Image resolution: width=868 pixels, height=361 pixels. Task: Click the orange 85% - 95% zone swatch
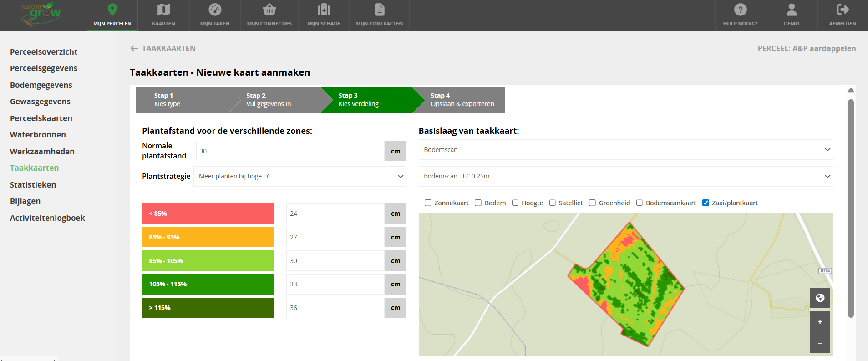click(x=208, y=237)
